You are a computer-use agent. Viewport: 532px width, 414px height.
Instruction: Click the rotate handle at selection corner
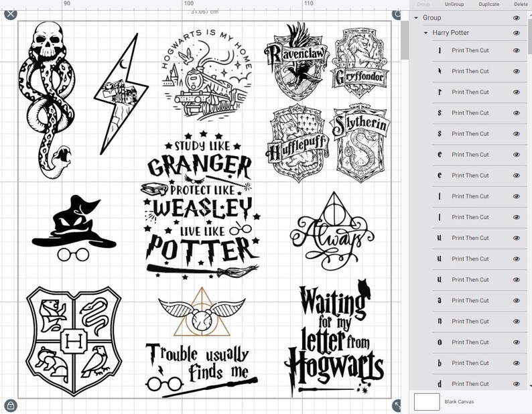click(396, 14)
